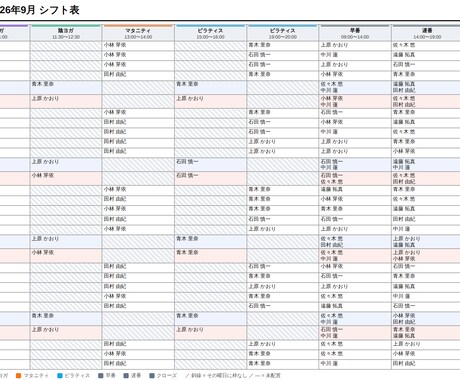Click 陰ヨガ 上原 かおり in the row with 青木 里奈 in ピラティス 15:00
The width and height of the screenshot is (460, 380).
pyautogui.click(x=45, y=239)
